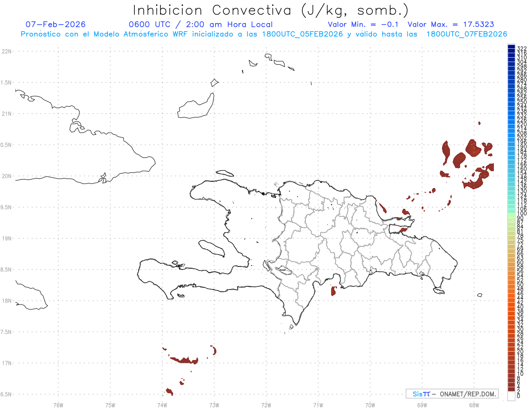Click the init time '1800UTC_05FEB2026'
The width and height of the screenshot is (532, 411).
[x=302, y=34]
